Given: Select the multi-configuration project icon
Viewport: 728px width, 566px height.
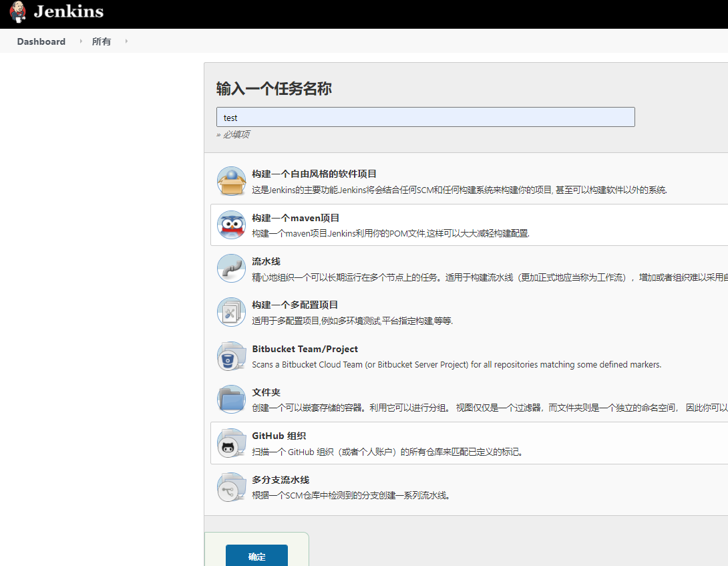Looking at the screenshot, I should [231, 312].
